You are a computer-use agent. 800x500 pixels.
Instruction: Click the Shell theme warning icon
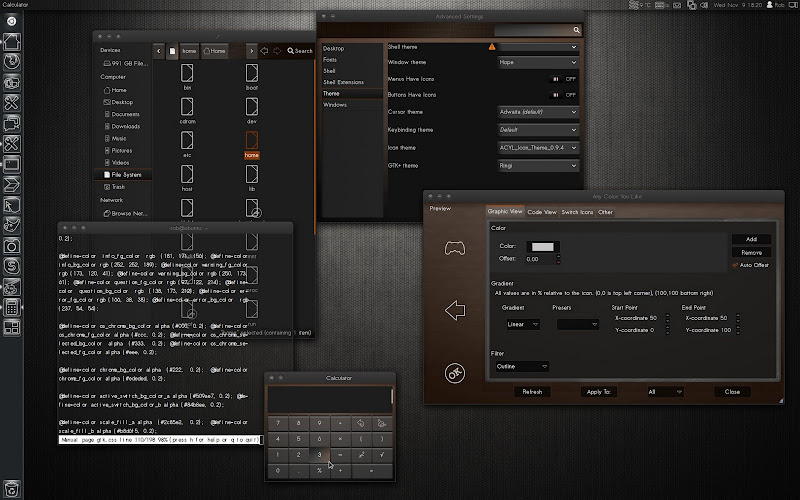pyautogui.click(x=491, y=47)
